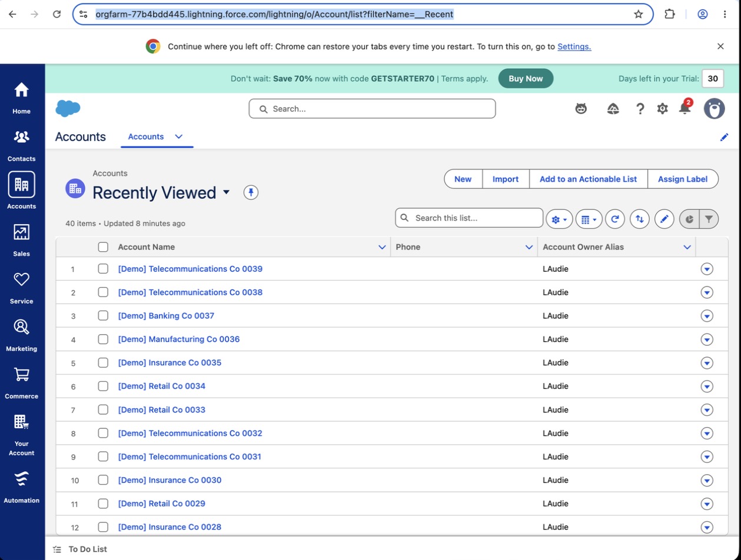Viewport: 741px width, 560px height.
Task: Select the Accounts navigation tab
Action: (146, 136)
